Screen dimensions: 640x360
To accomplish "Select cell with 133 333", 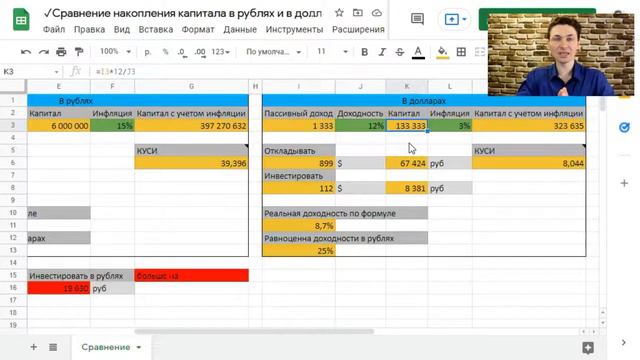I will click(407, 126).
